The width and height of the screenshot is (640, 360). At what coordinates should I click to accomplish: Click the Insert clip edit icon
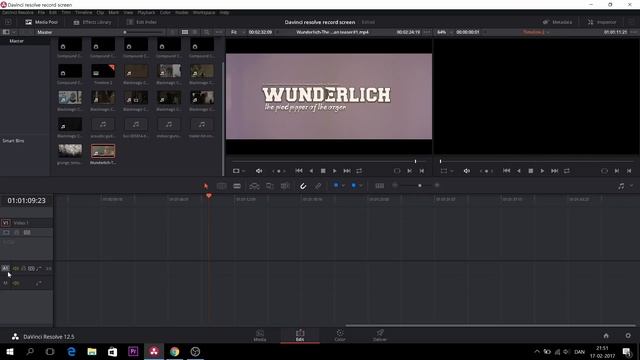pyautogui.click(x=254, y=186)
